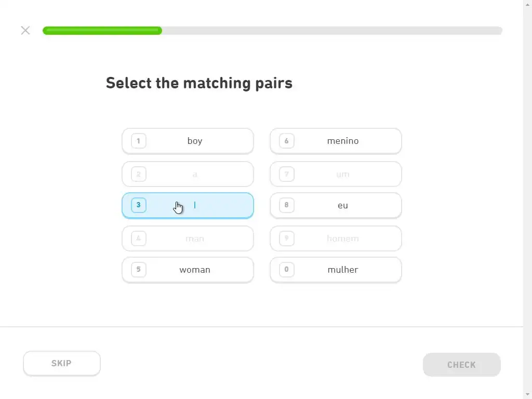Select the "eu" word card
Viewport: 532px width, 399px height.
(336, 205)
